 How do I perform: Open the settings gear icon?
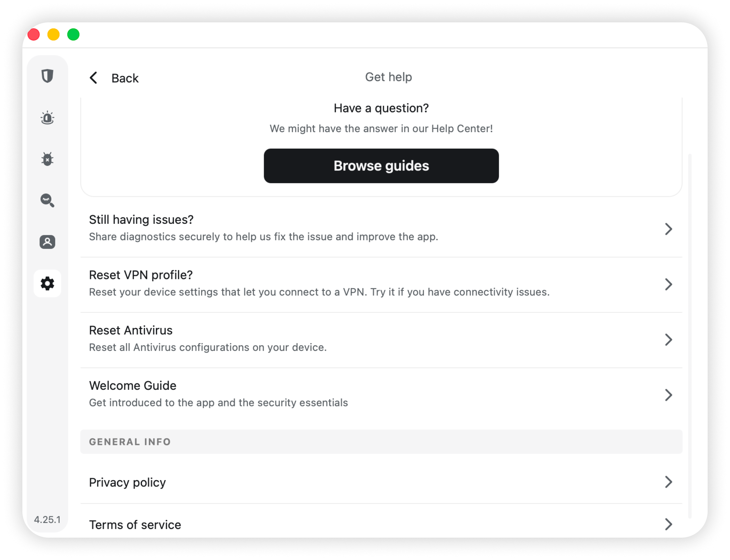[47, 283]
